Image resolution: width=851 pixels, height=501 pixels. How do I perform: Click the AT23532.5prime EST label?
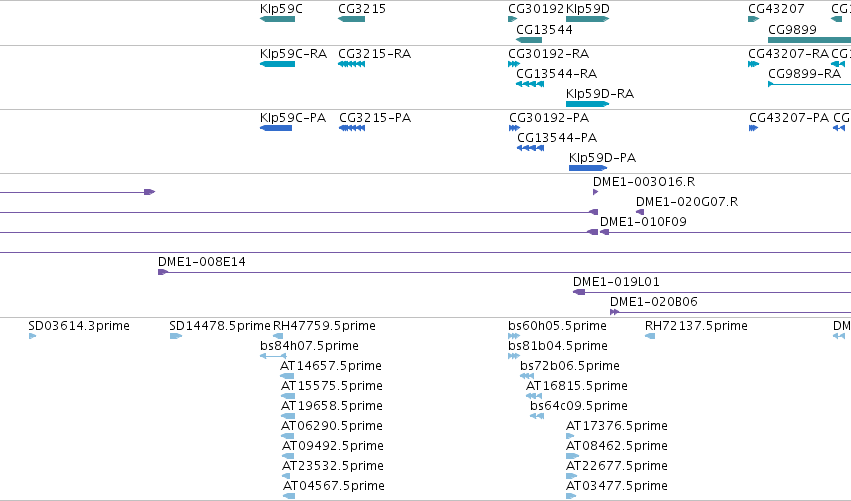click(333, 466)
